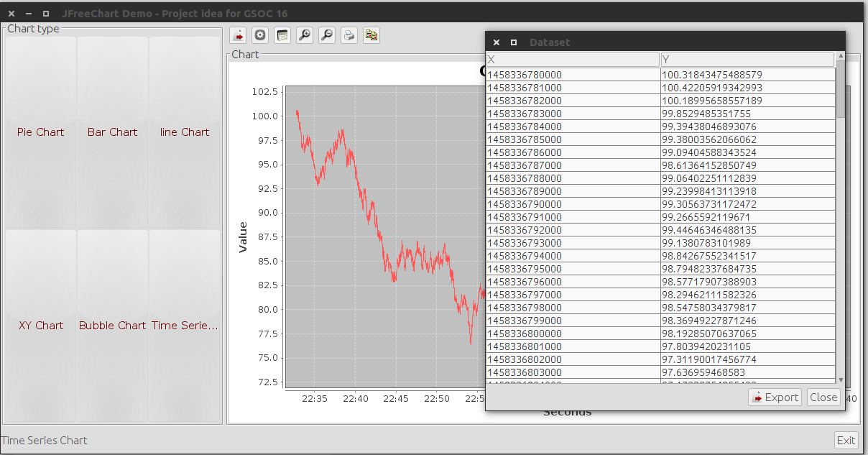Select cell 1458336796000

coord(573,282)
